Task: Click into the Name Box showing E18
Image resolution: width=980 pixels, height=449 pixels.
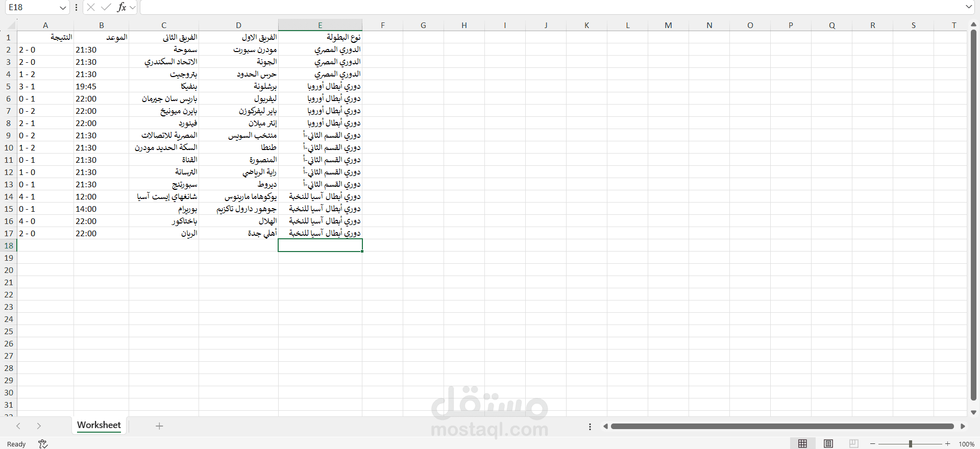Action: pyautogui.click(x=31, y=7)
